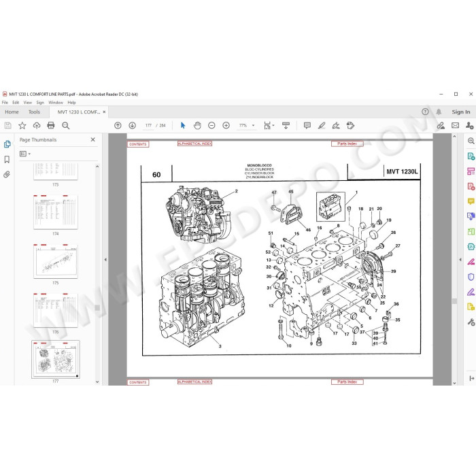Click the Save file icon
The width and height of the screenshot is (476, 476).
tap(8, 125)
